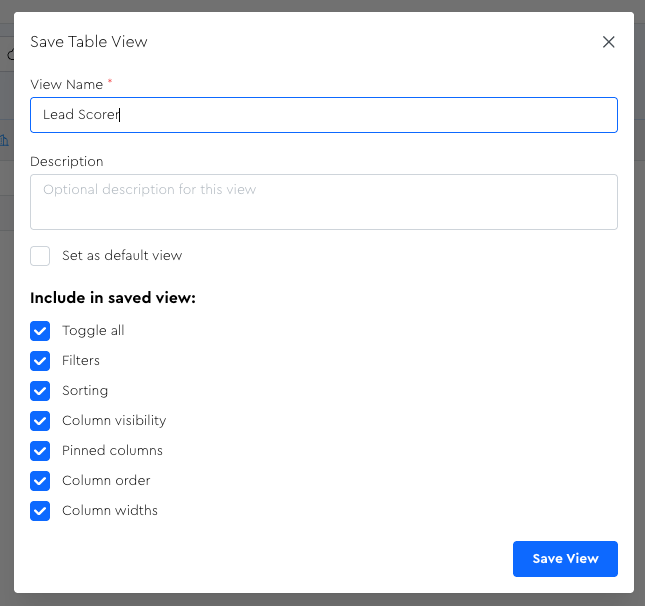Enable the Set as default view checkbox
Screen dimensions: 645x606
click(40, 256)
